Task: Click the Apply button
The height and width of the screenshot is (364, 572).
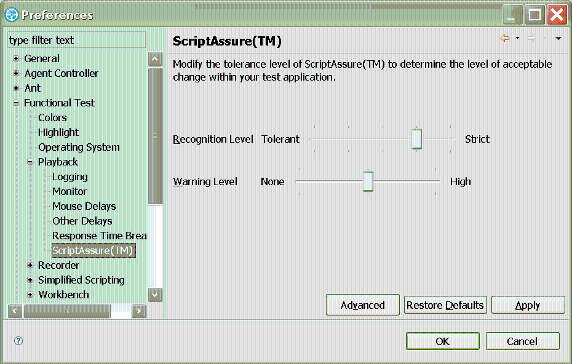Action: tap(527, 305)
